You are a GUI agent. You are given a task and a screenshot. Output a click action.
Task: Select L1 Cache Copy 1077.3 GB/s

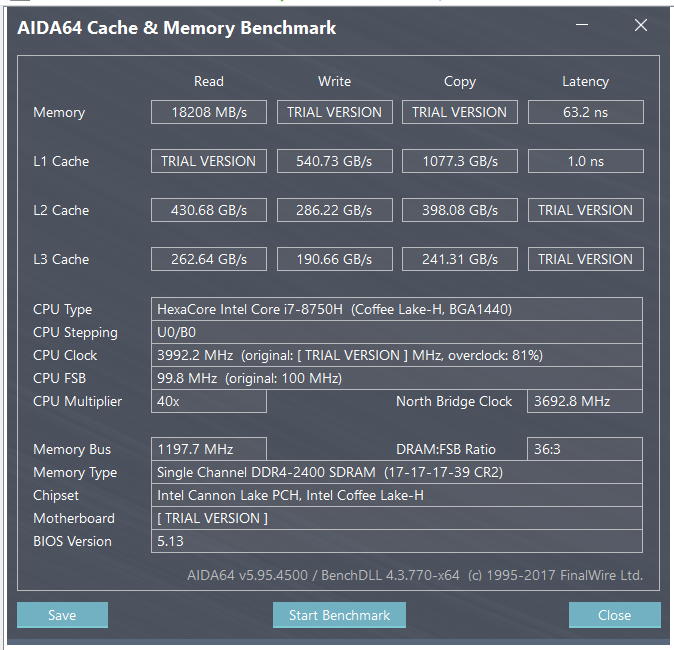pos(460,161)
